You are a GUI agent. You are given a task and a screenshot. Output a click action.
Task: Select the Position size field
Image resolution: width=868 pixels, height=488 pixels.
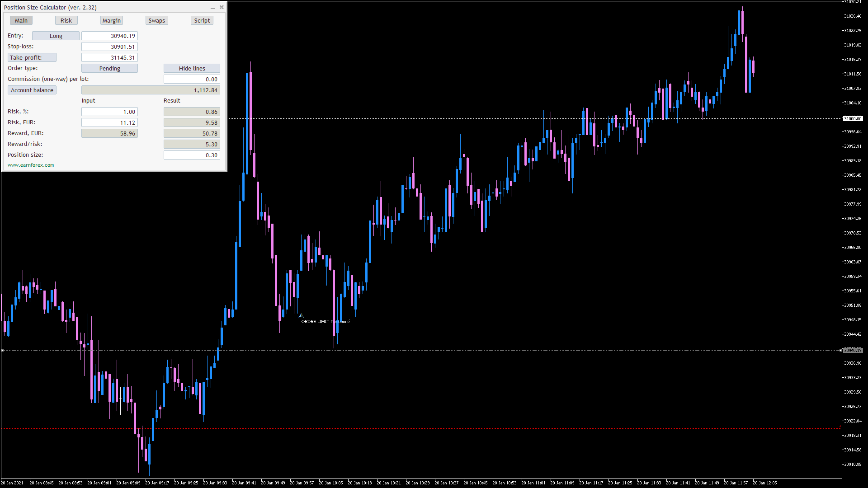point(192,155)
